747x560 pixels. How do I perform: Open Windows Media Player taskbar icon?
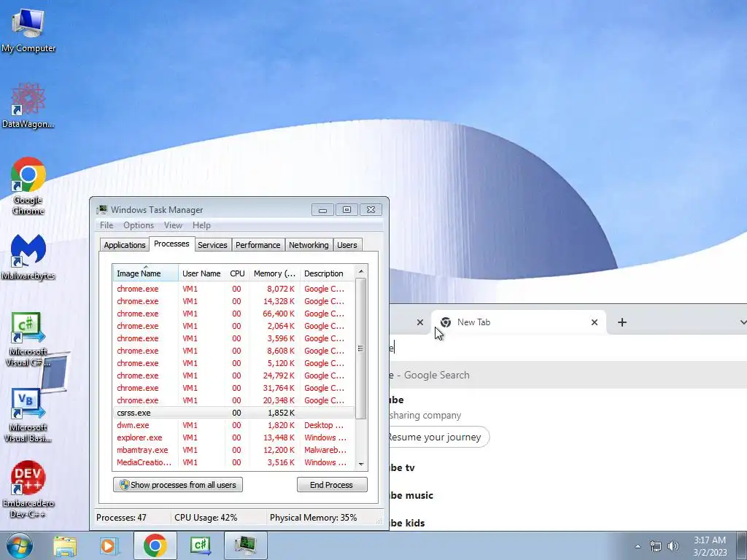[x=109, y=546]
